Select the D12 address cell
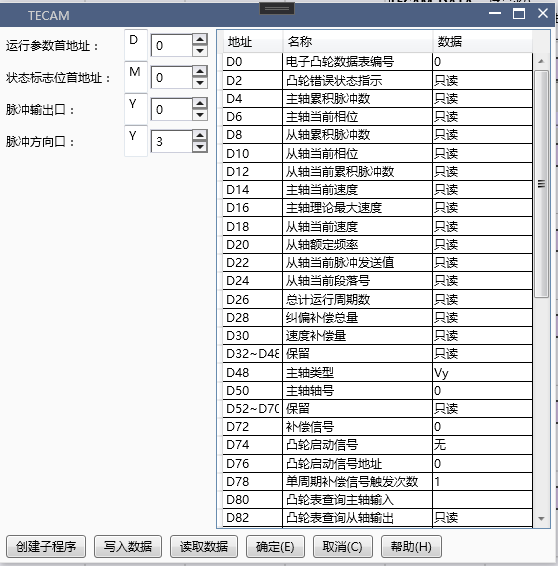Viewport: 558px width, 566px height. click(x=253, y=171)
